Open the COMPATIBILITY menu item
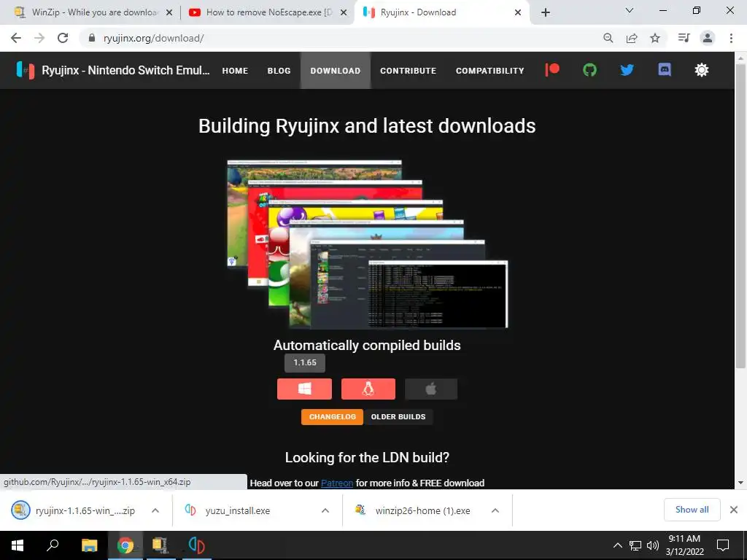 pyautogui.click(x=489, y=71)
